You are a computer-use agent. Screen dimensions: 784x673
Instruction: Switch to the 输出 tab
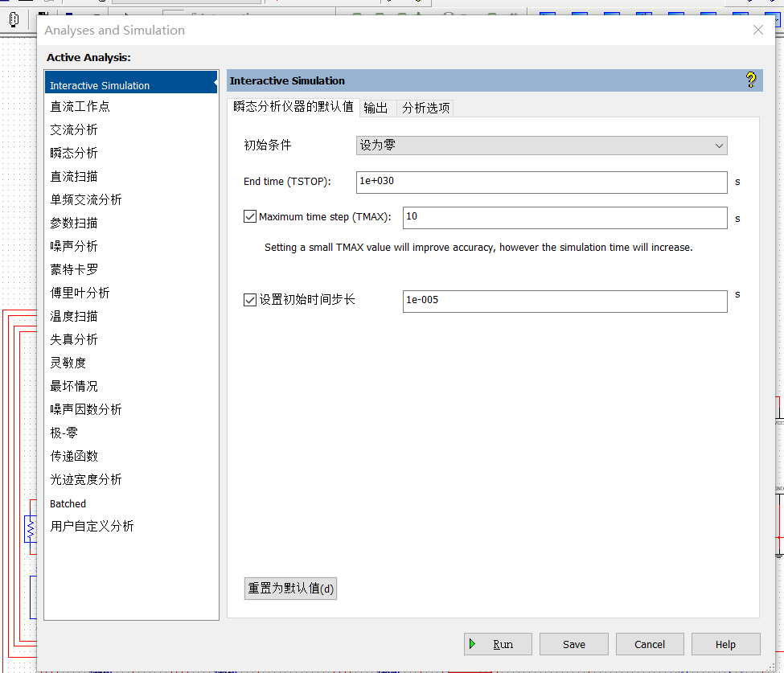click(376, 108)
